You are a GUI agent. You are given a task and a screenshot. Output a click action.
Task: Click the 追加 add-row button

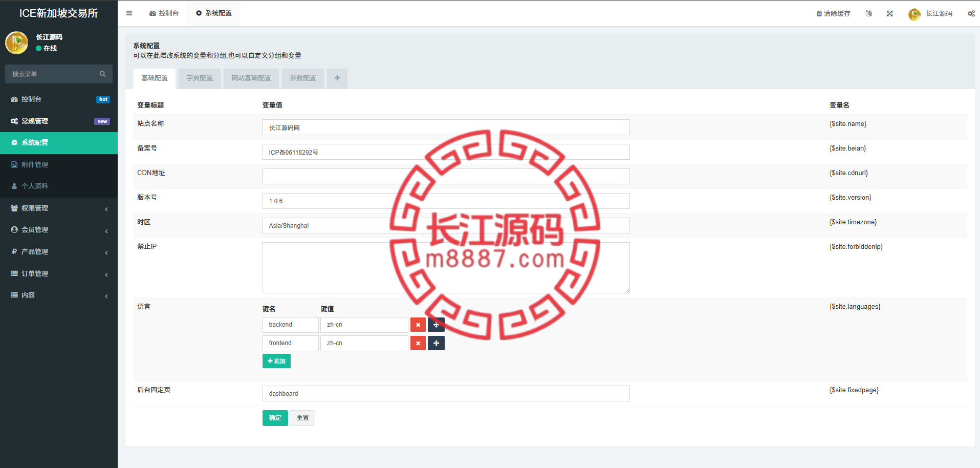276,361
